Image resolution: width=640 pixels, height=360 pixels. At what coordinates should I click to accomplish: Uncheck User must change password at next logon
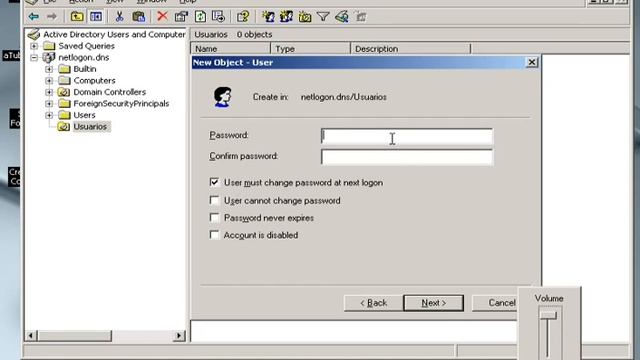(214, 182)
